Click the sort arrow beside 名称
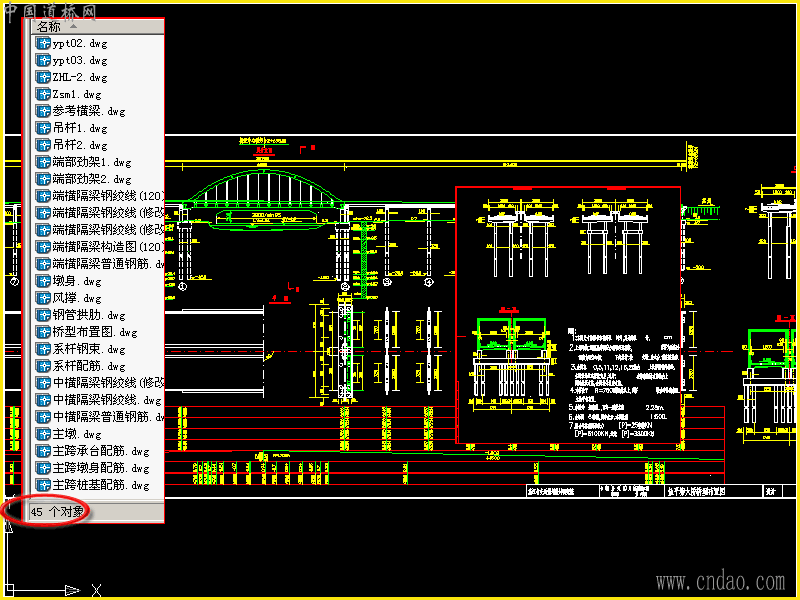Screen dimensions: 800x600 [73, 26]
